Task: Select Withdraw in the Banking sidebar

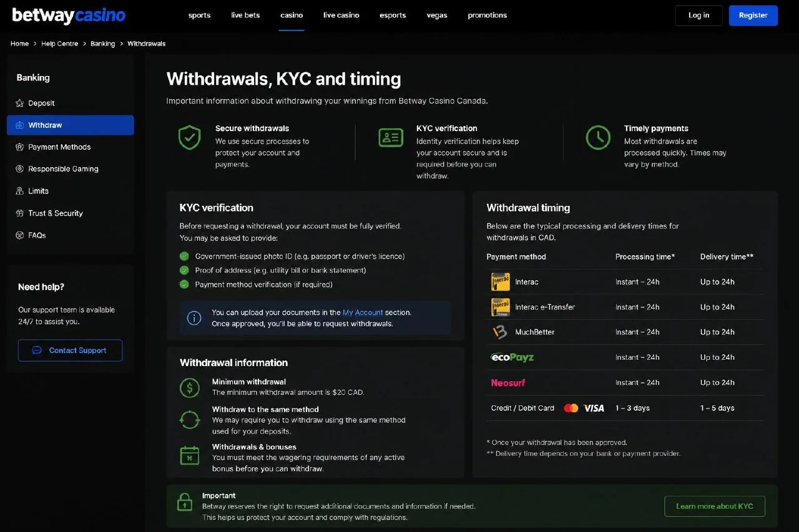Action: 71,125
